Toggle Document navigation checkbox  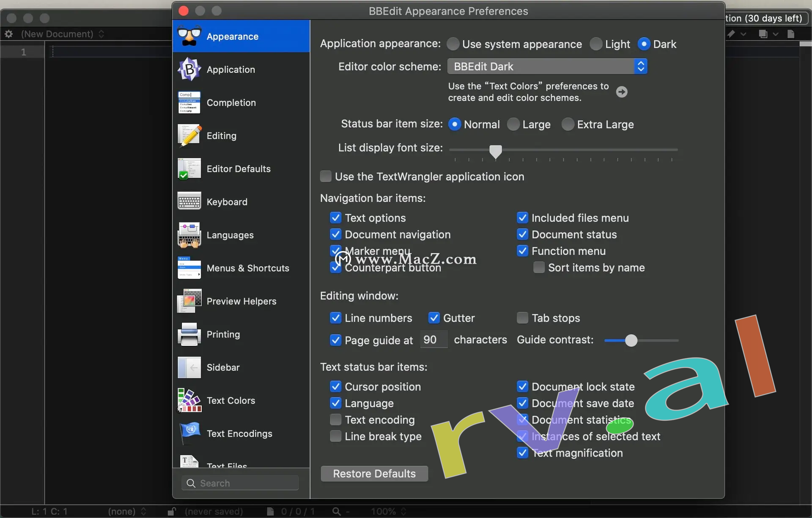(335, 234)
